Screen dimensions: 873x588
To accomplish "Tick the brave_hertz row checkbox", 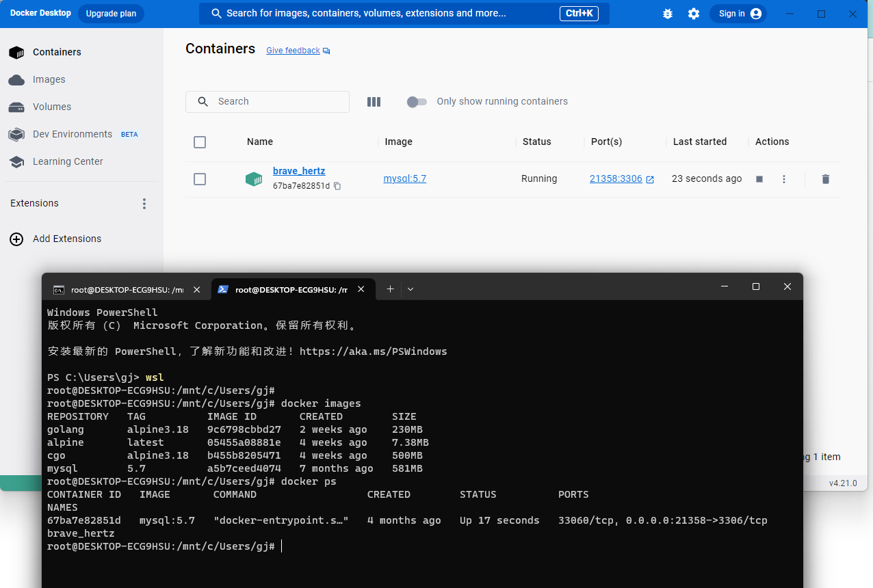I will coord(200,179).
